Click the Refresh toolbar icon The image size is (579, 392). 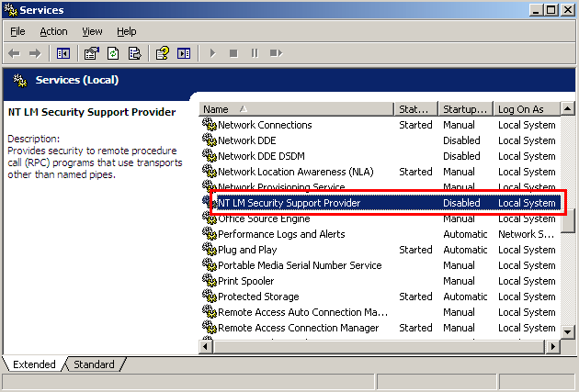113,53
